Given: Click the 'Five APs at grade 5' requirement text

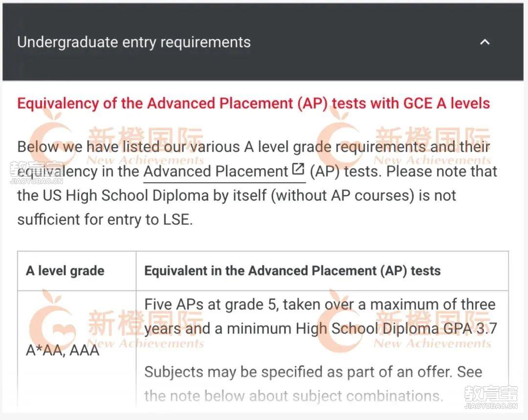Looking at the screenshot, I should 320,316.
